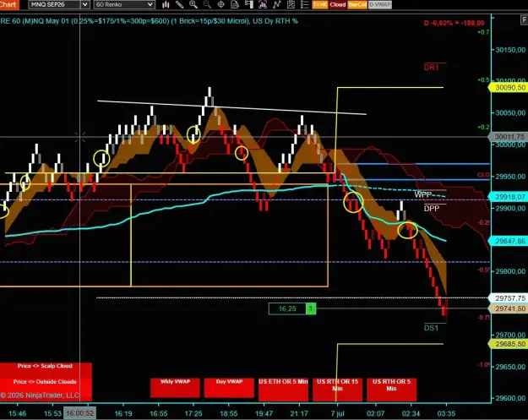
Task: Select the Chart tab
Action: pyautogui.click(x=8, y=4)
